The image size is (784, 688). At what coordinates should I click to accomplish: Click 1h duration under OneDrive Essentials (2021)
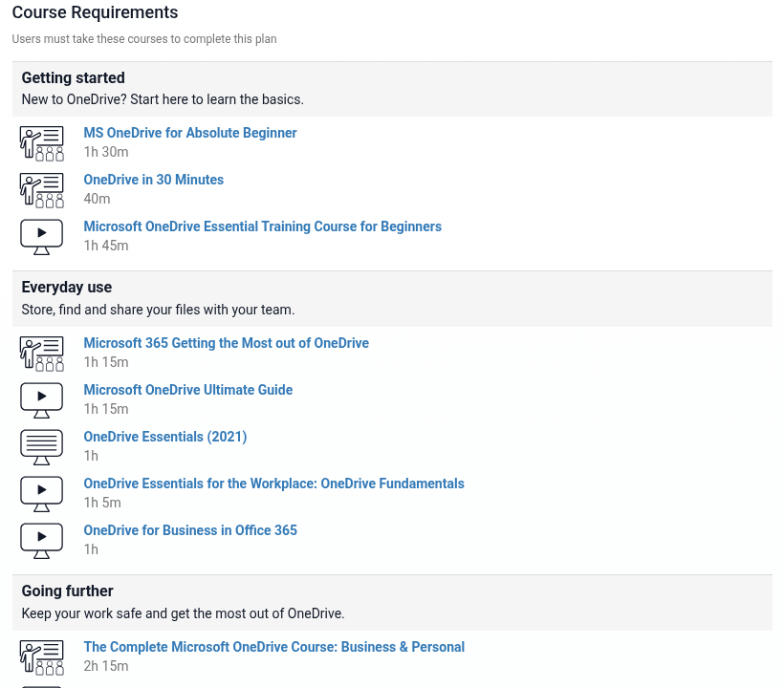click(91, 456)
